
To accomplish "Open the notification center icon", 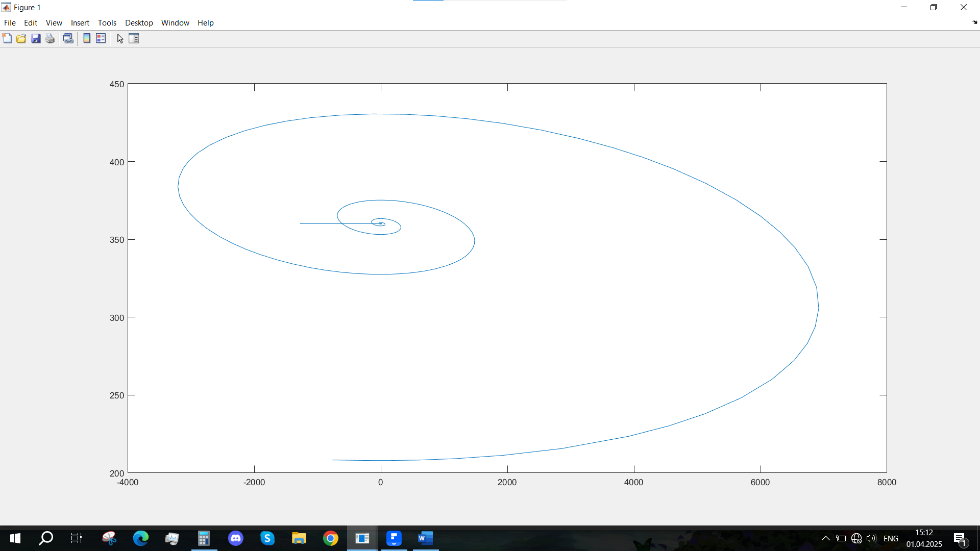I will coord(960,538).
